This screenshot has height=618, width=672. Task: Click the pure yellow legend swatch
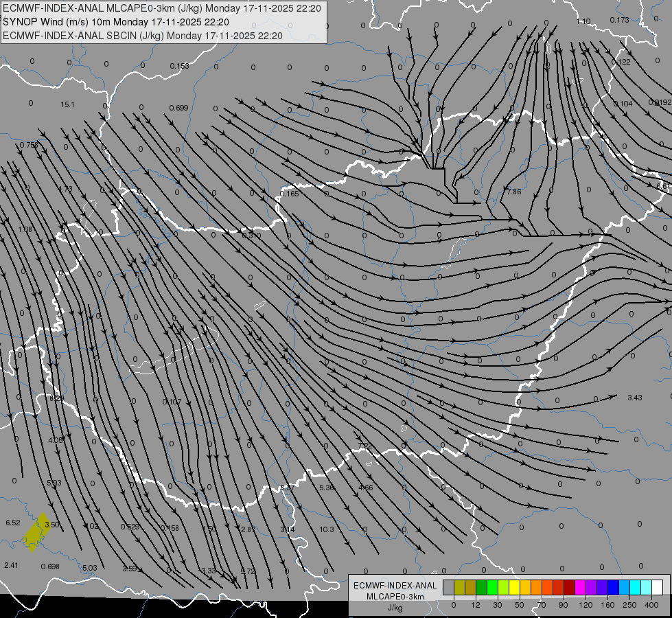[x=515, y=588]
